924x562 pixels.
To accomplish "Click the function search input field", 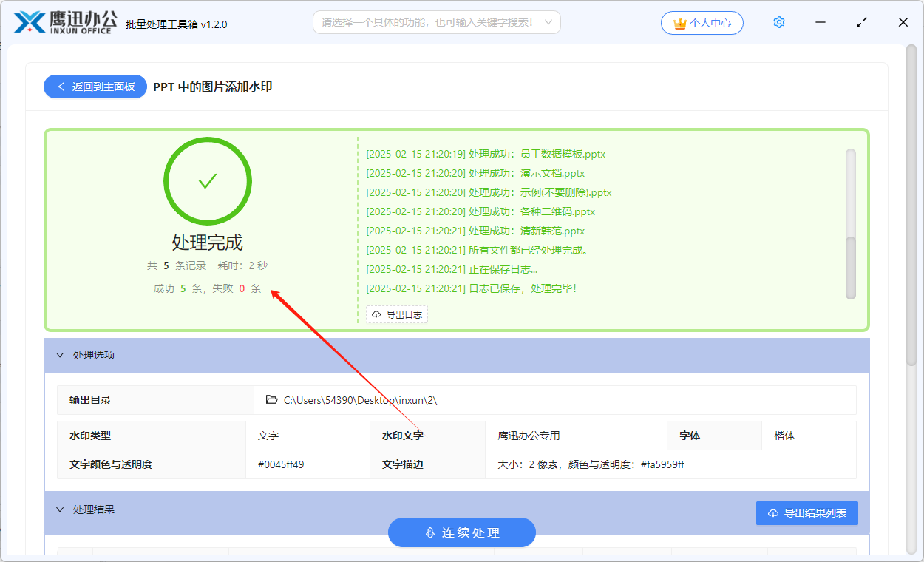I will pos(437,22).
